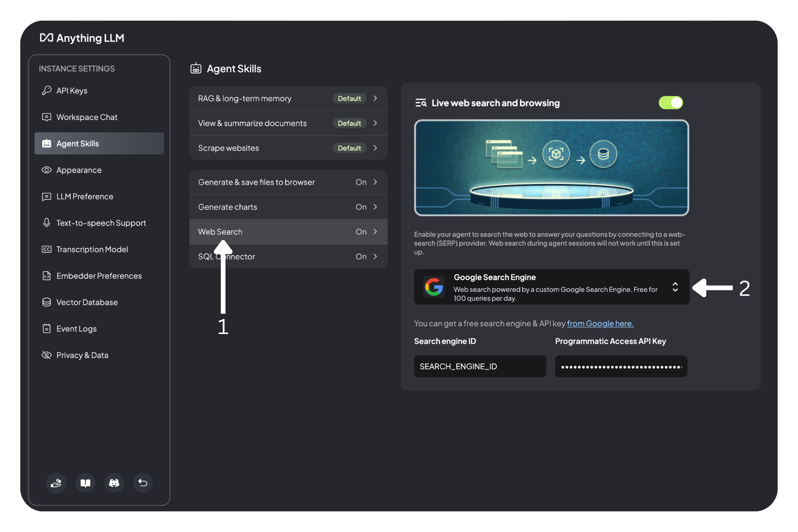
Task: Click the API Keys key icon
Action: point(47,90)
